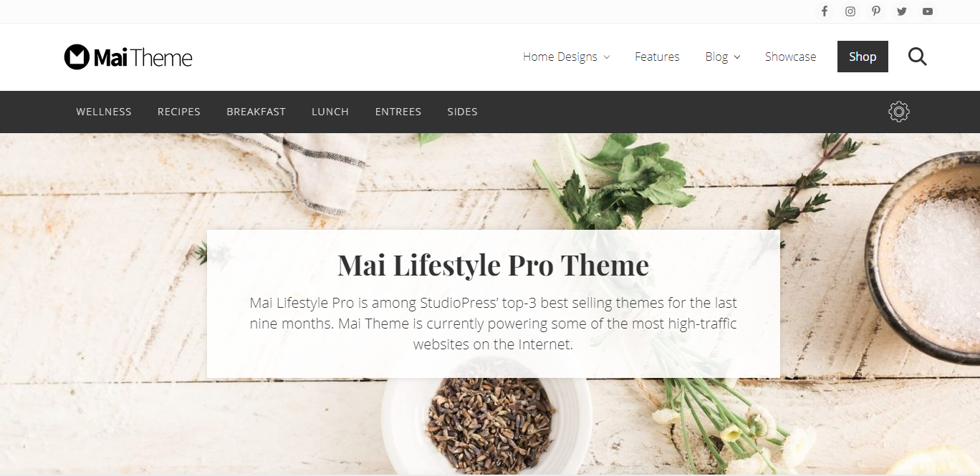Open the Sides category link

point(462,112)
